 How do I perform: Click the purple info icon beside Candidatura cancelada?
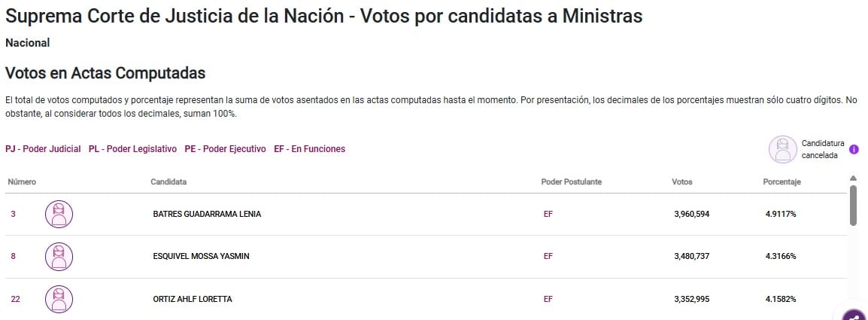pos(854,149)
